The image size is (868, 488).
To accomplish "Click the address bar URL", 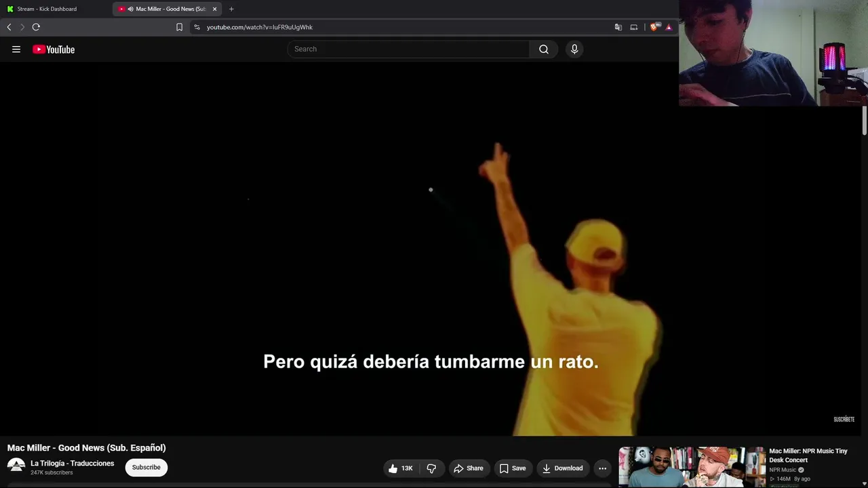I will (x=260, y=27).
